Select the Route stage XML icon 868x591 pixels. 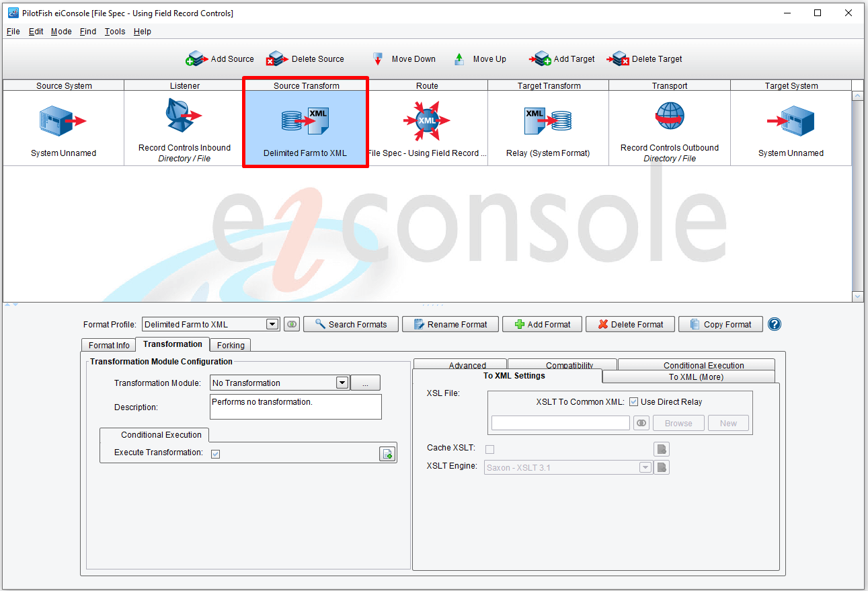pos(426,122)
